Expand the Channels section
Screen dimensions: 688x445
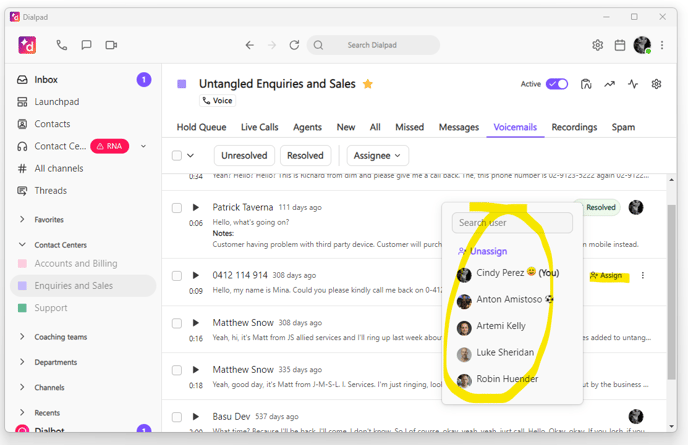point(22,387)
